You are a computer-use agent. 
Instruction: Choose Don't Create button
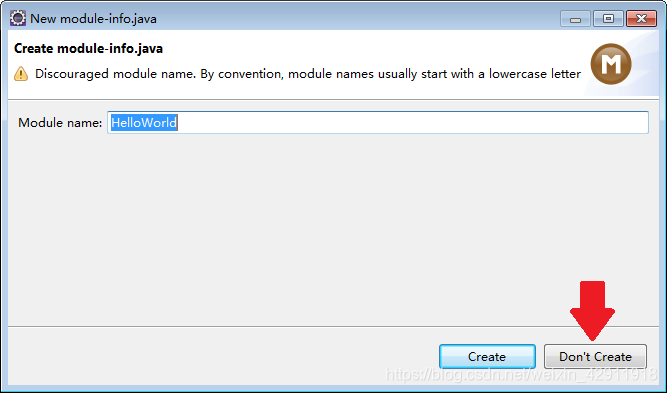(x=595, y=356)
